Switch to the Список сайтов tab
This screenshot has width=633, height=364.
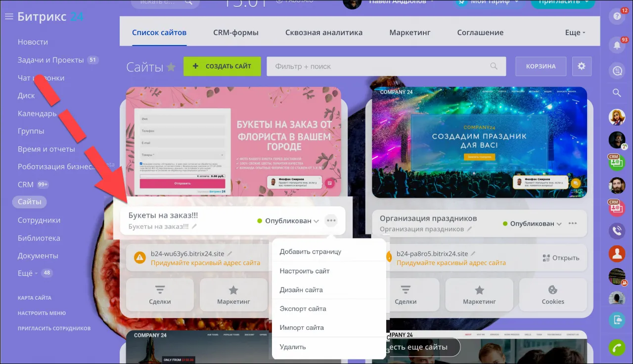(159, 33)
